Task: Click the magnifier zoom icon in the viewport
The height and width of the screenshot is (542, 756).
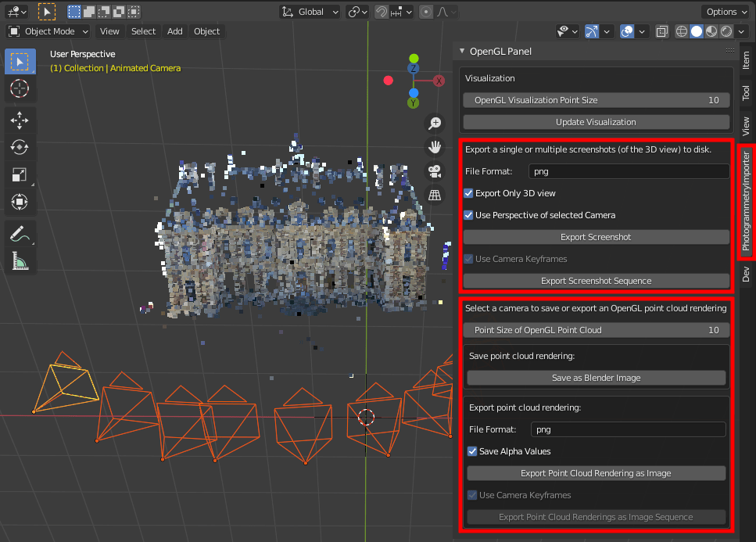Action: click(x=435, y=124)
